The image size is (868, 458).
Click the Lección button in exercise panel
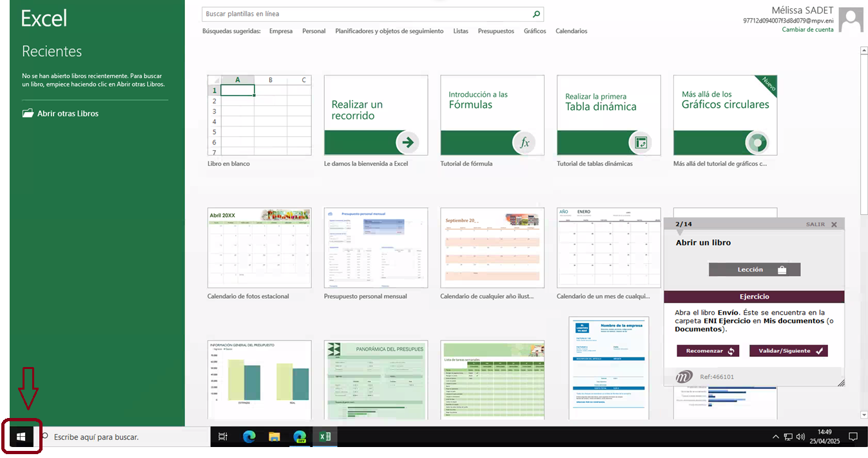(755, 270)
